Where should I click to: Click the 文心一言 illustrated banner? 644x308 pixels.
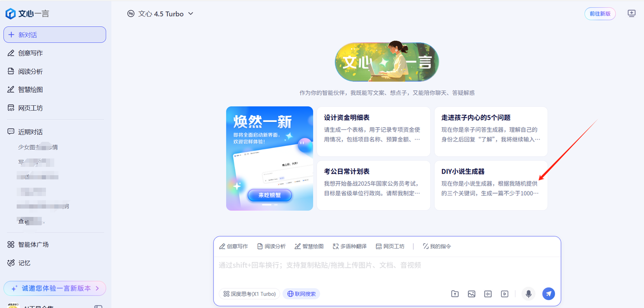coord(387,62)
